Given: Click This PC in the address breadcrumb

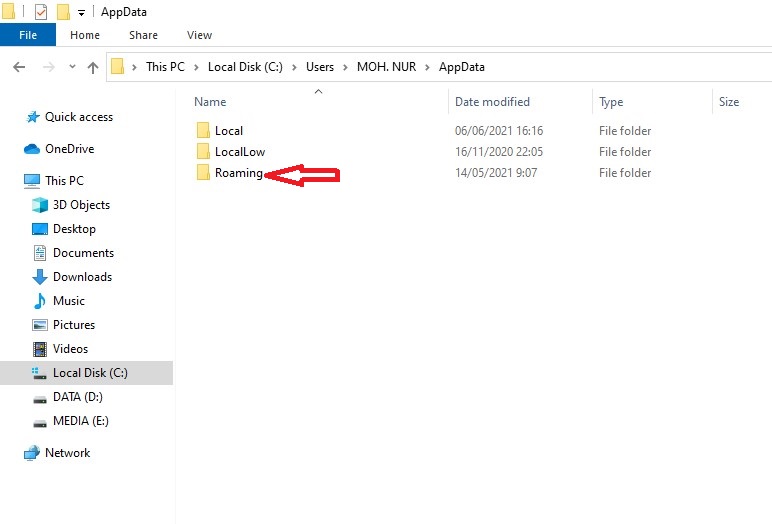Looking at the screenshot, I should 165,66.
